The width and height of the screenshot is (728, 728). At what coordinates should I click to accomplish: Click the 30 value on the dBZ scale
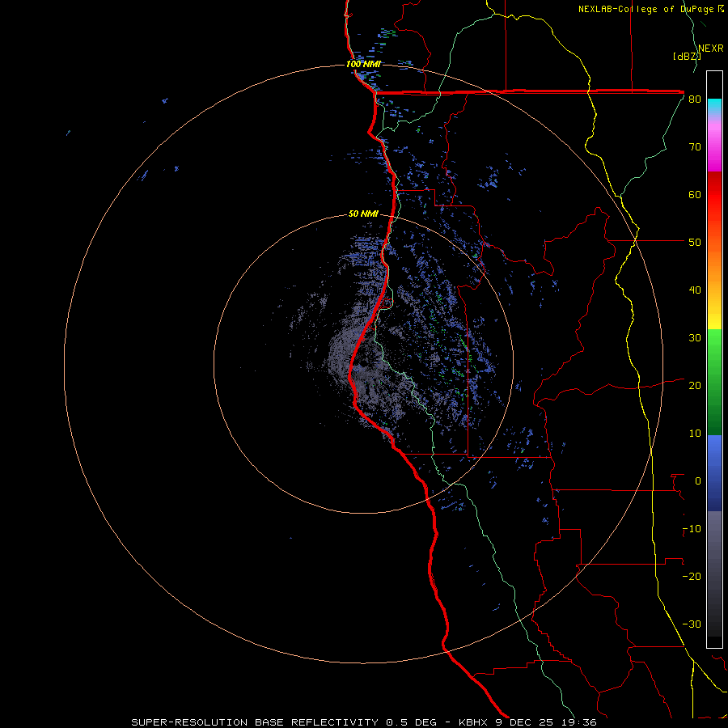pyautogui.click(x=695, y=337)
